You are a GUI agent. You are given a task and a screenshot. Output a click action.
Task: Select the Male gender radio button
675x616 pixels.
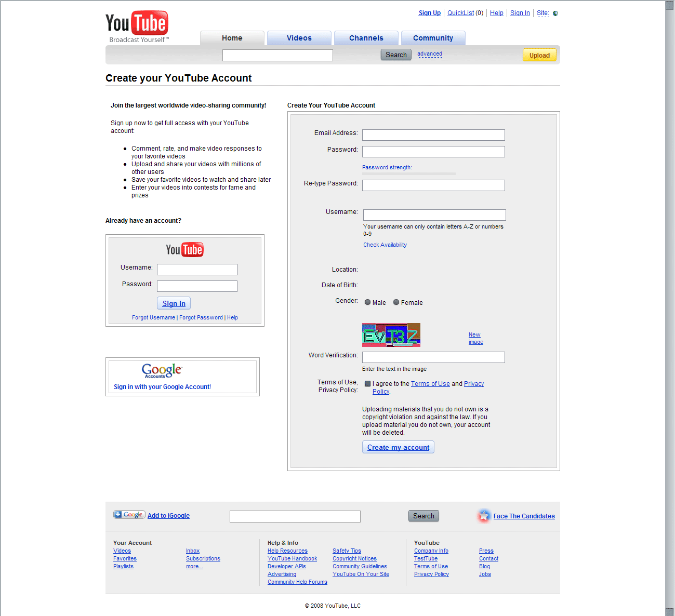click(367, 302)
